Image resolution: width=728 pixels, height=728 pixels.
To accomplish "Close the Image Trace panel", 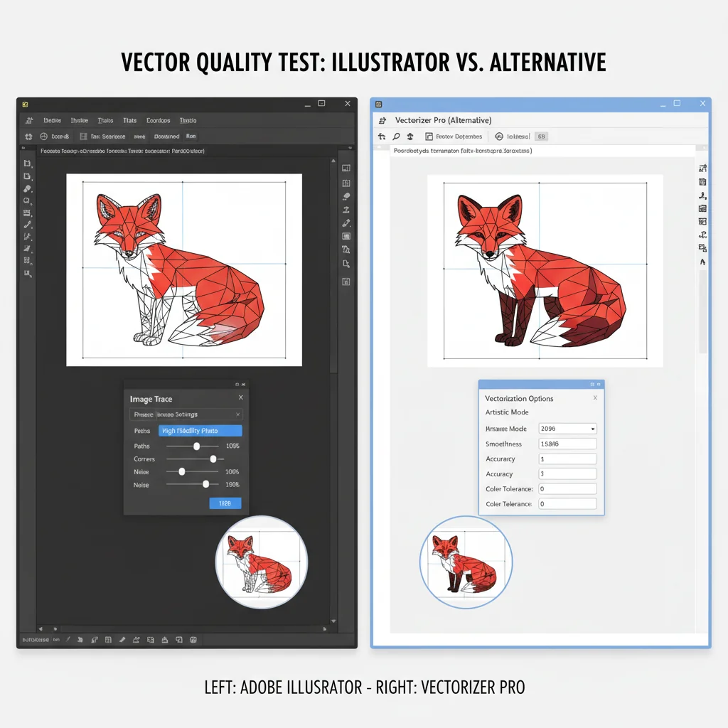I will click(240, 397).
